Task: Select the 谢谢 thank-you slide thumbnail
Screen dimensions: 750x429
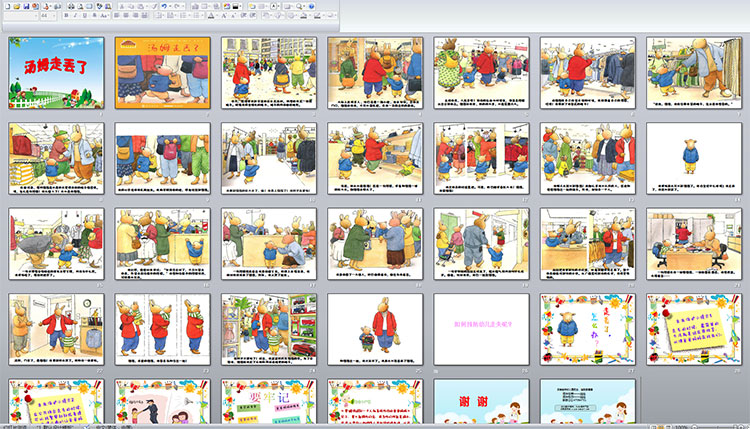Action: coord(481,401)
